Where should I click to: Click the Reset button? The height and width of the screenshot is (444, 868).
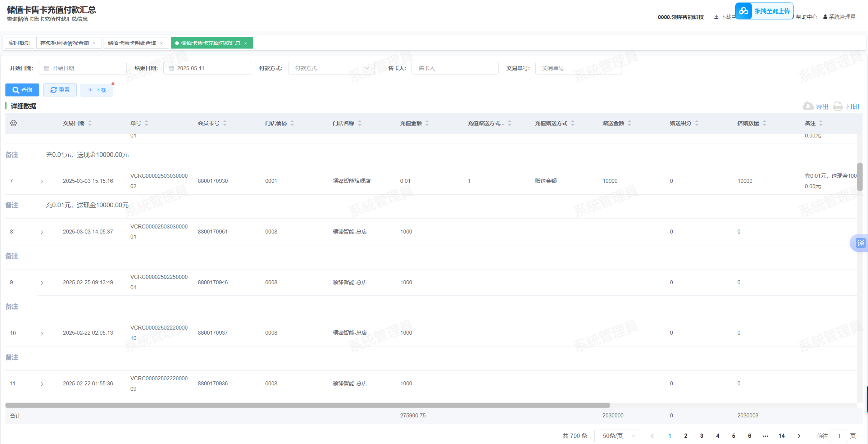[60, 90]
